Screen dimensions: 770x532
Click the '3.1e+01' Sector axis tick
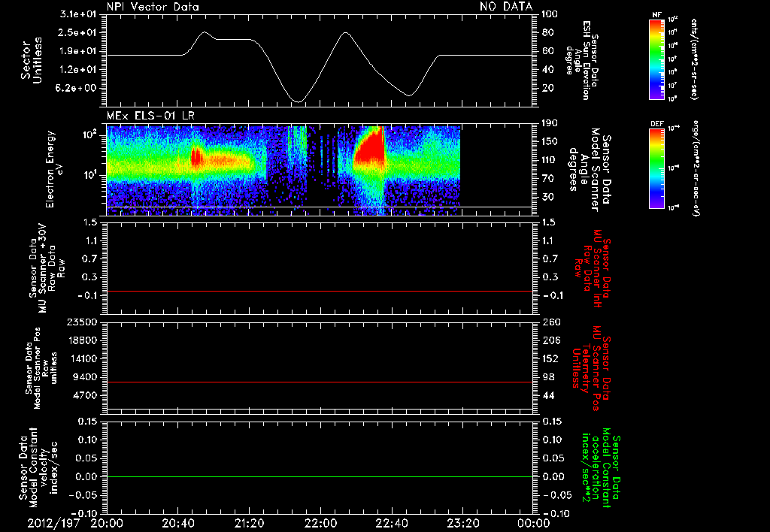click(77, 14)
